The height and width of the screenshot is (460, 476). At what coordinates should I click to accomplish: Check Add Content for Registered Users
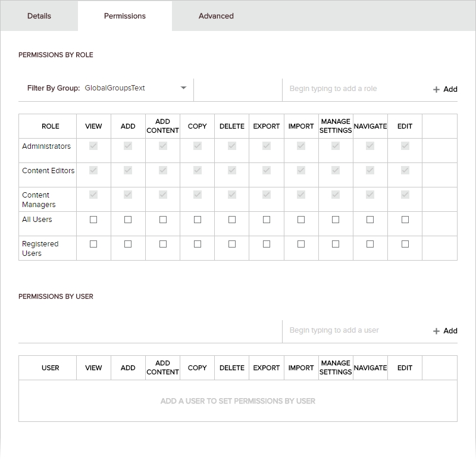point(163,244)
